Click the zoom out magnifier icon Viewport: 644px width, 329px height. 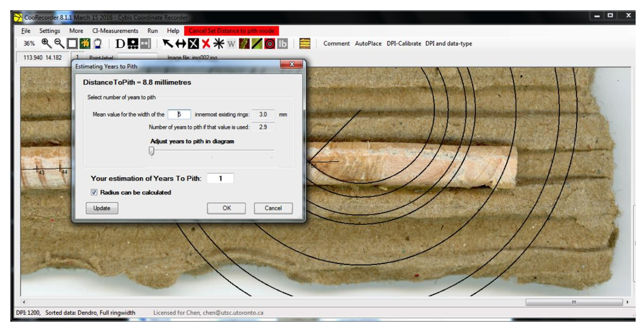click(x=59, y=43)
